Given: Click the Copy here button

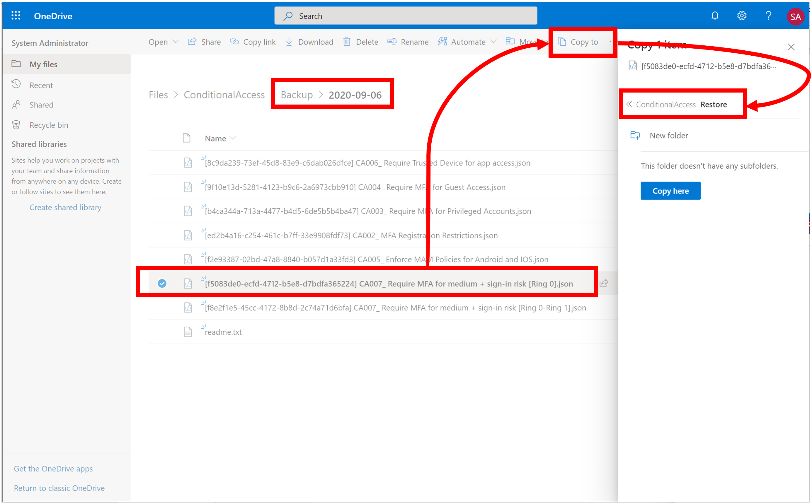Looking at the screenshot, I should coord(670,191).
